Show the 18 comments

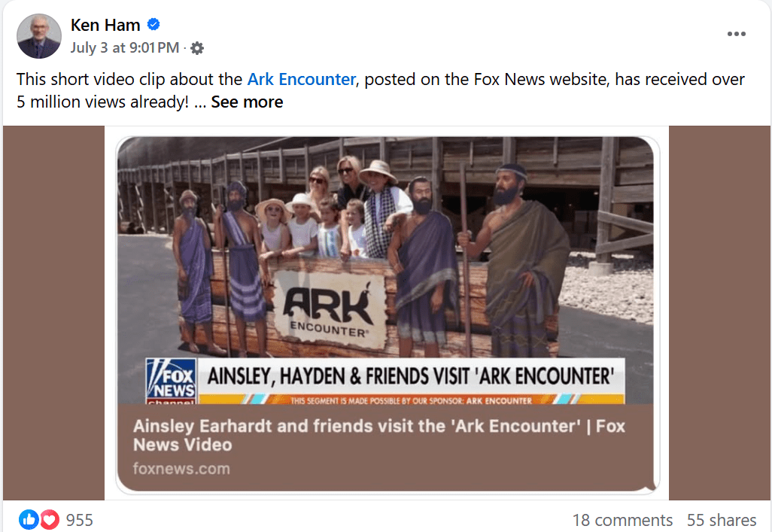622,520
